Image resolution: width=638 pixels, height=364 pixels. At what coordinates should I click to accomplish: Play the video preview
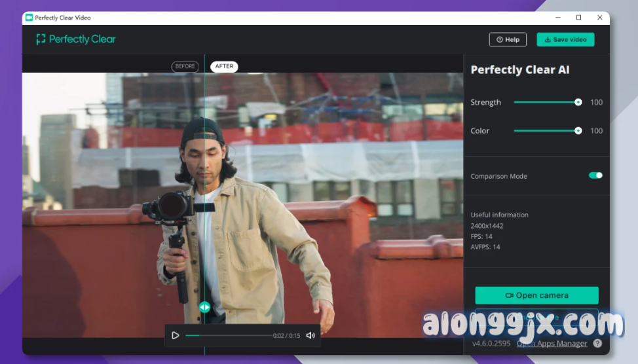pos(175,336)
